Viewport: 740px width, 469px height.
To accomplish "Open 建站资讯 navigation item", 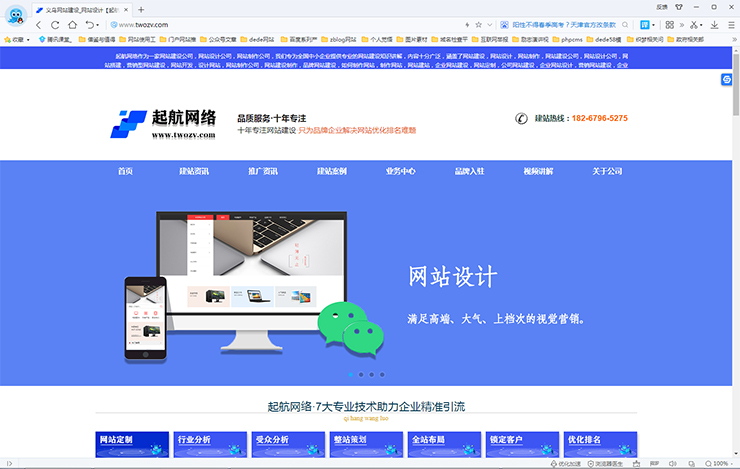I will [194, 171].
